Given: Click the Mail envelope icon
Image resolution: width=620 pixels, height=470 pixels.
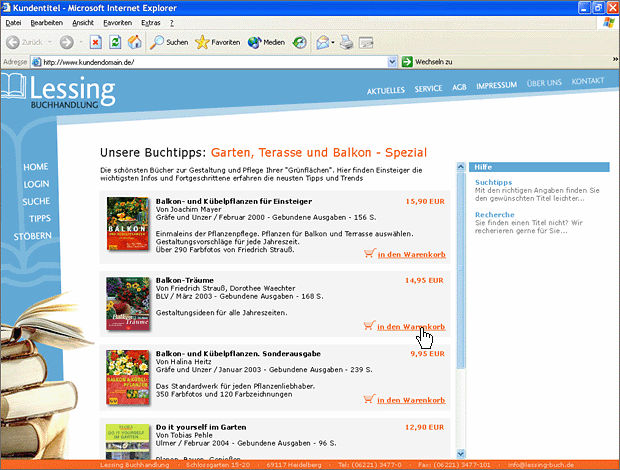Looking at the screenshot, I should point(323,42).
